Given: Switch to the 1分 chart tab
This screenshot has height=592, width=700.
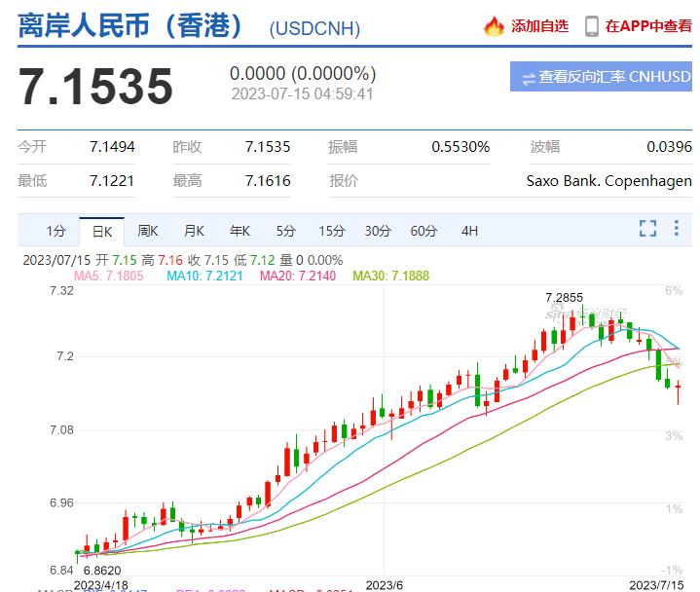Looking at the screenshot, I should coord(55,231).
